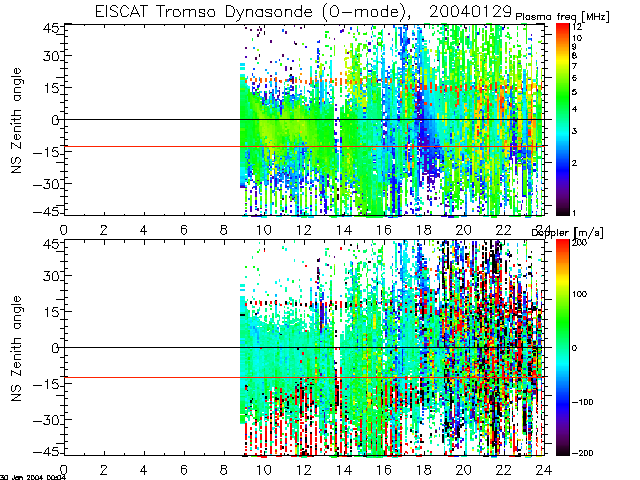Click the '200' tick on Doppler colorbar
The width and height of the screenshot is (640, 480).
tap(579, 243)
